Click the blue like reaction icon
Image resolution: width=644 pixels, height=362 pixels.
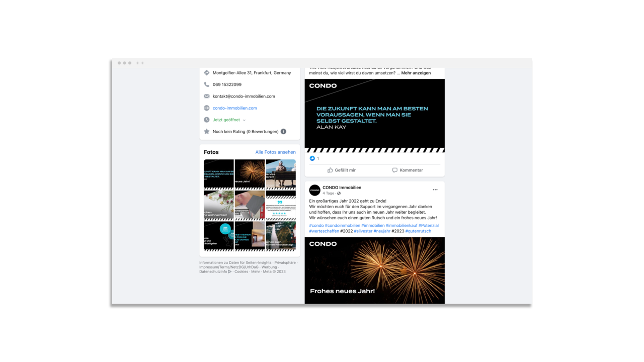[x=312, y=158]
